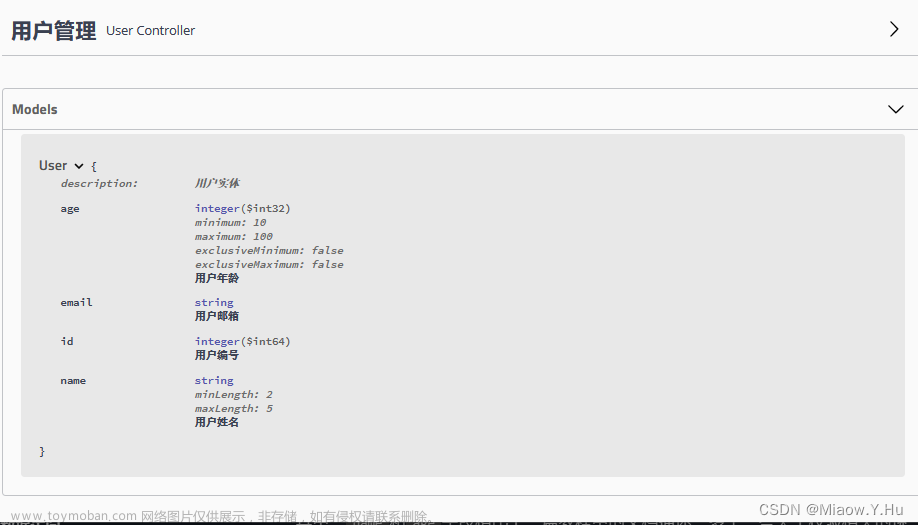This screenshot has height=525, width=918.
Task: Select the maxLength: 5 constraint
Action: [x=234, y=409]
